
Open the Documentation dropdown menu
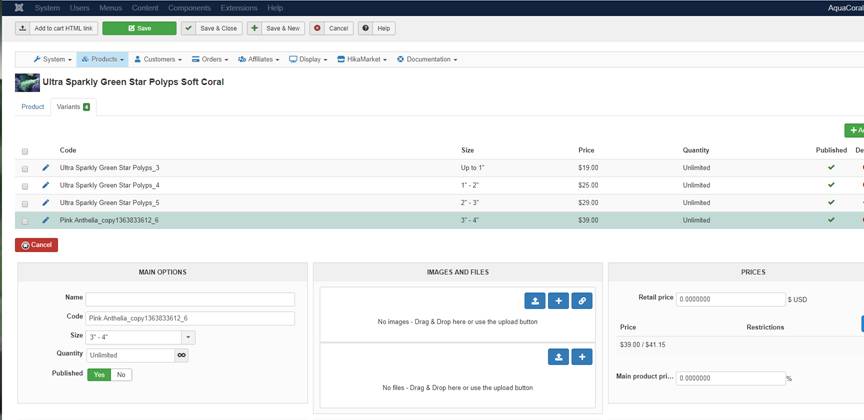[x=427, y=60]
